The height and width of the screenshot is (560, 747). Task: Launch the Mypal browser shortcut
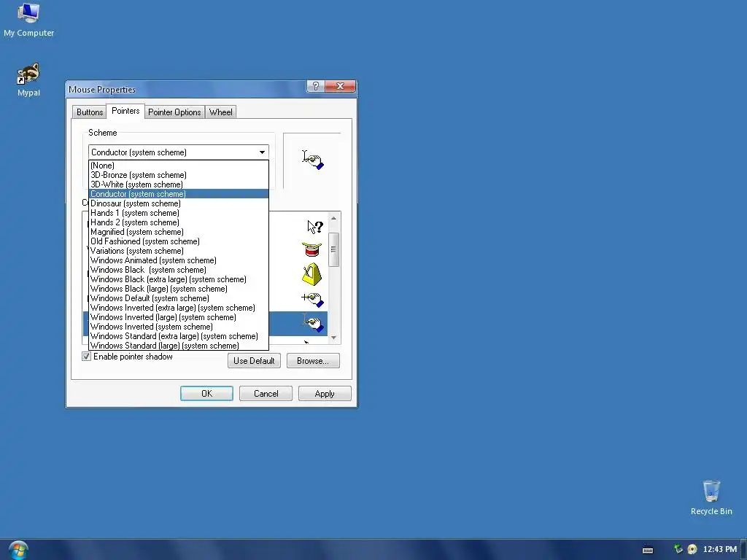tap(28, 79)
